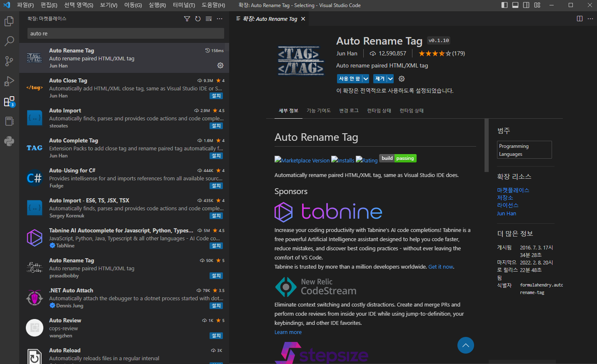This screenshot has width=597, height=364.
Task: Open the Installs badge link
Action: tap(342, 160)
